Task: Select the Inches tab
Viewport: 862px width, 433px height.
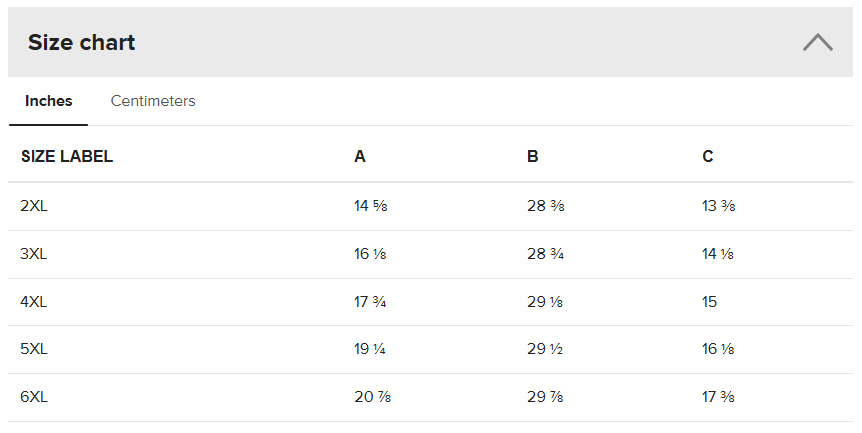Action: pyautogui.click(x=48, y=101)
